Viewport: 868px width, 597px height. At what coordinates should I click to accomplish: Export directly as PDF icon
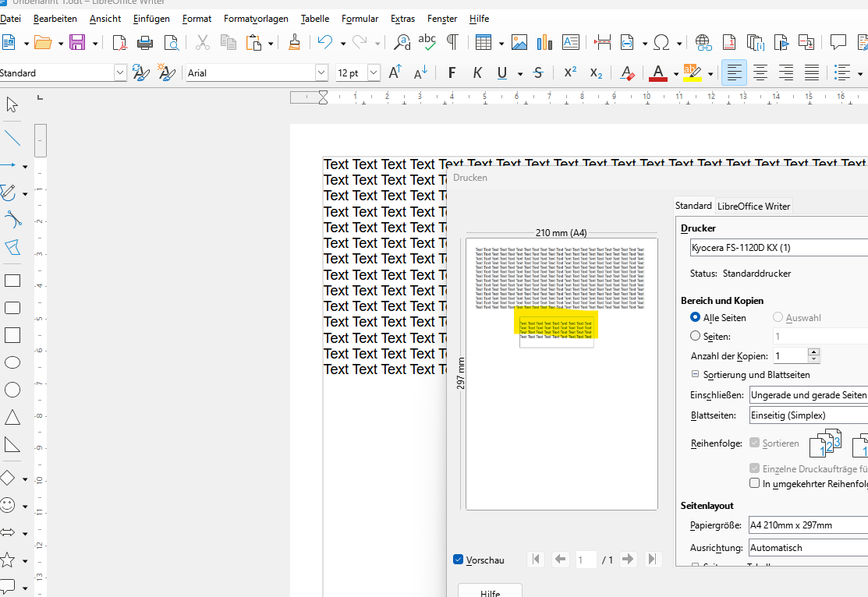pyautogui.click(x=119, y=43)
